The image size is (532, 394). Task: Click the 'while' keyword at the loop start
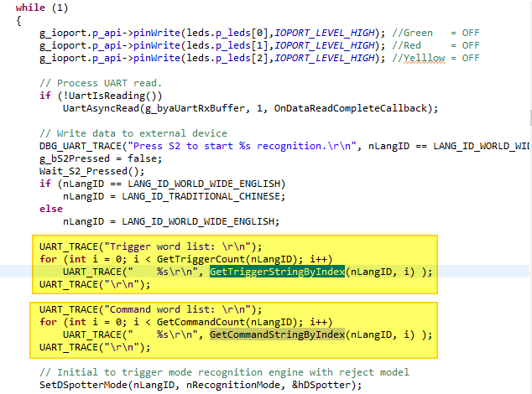click(30, 8)
